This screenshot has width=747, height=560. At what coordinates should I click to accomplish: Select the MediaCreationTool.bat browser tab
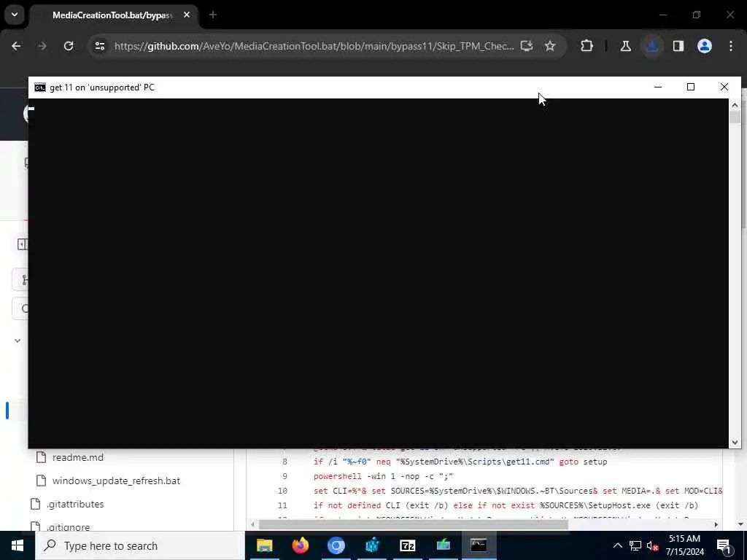point(113,15)
